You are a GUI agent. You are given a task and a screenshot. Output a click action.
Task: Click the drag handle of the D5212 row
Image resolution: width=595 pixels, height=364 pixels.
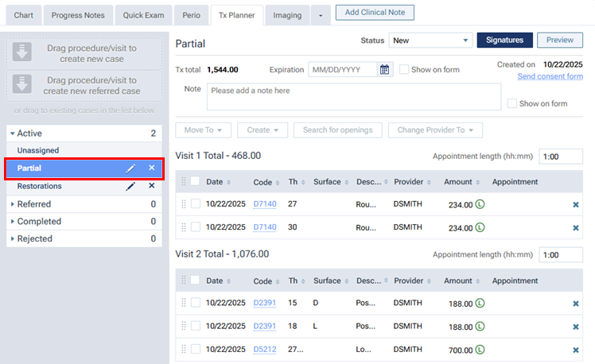[184, 350]
